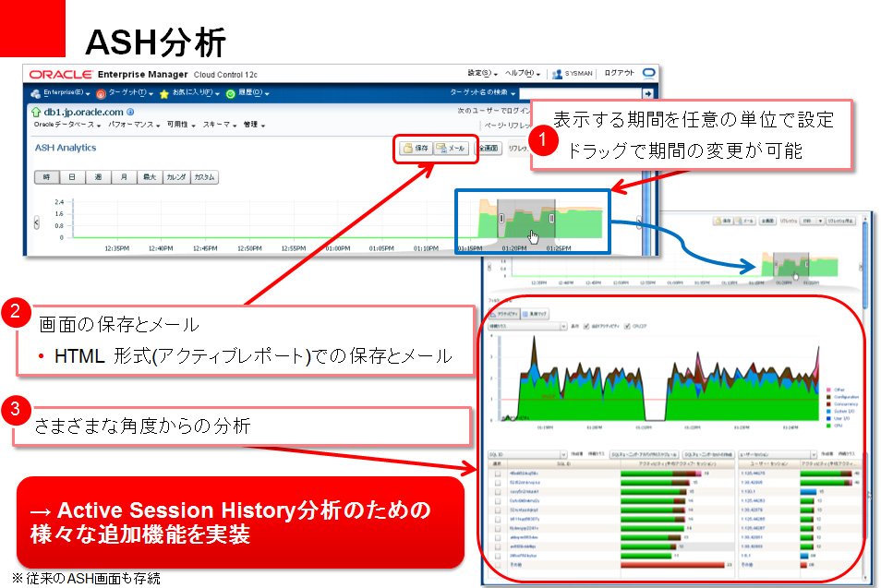Click the left handle of the time selector
881x588 pixels.
click(501, 218)
